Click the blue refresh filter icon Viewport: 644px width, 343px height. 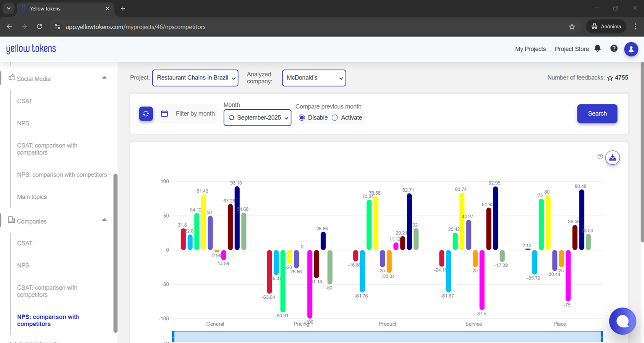point(146,114)
